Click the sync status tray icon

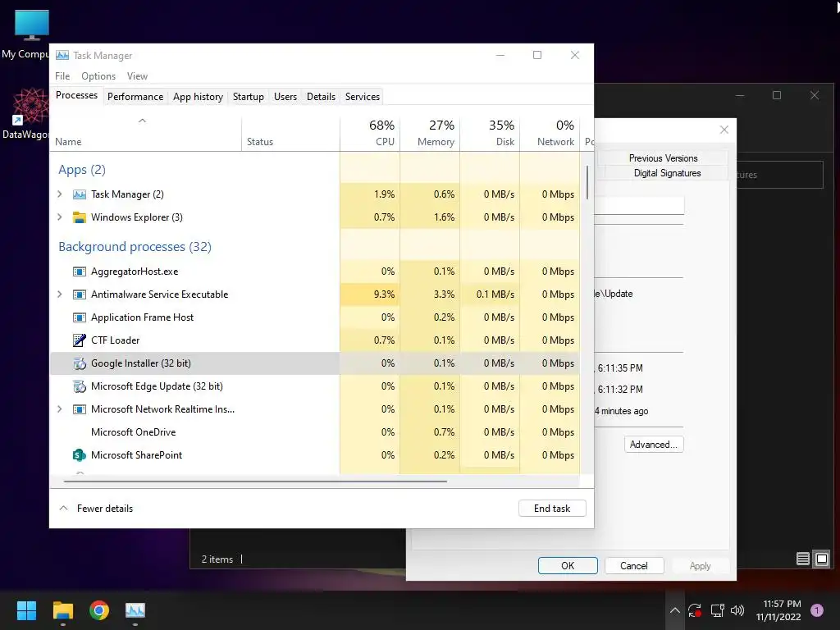[x=695, y=610]
